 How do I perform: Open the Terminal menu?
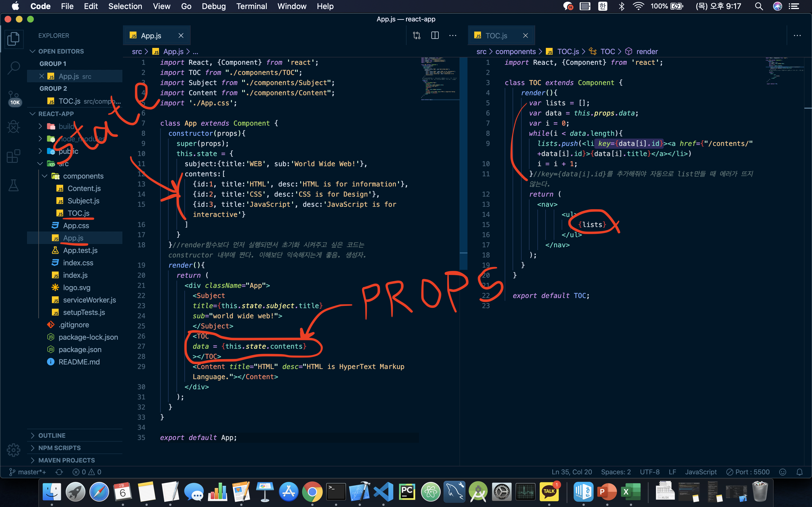tap(251, 6)
